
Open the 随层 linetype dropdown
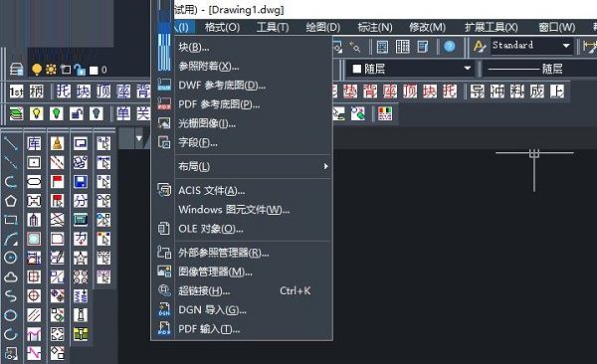[539, 69]
